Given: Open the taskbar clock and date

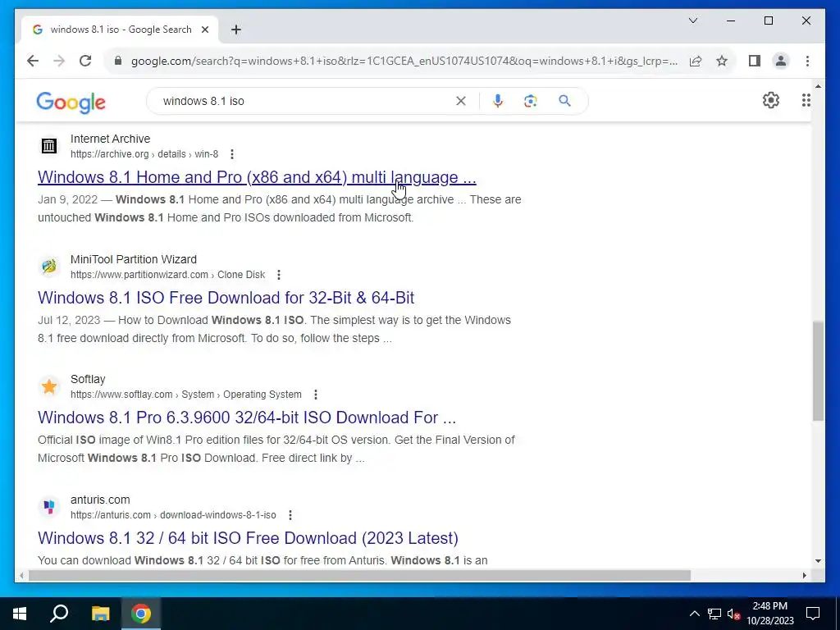Looking at the screenshot, I should coord(770,614).
